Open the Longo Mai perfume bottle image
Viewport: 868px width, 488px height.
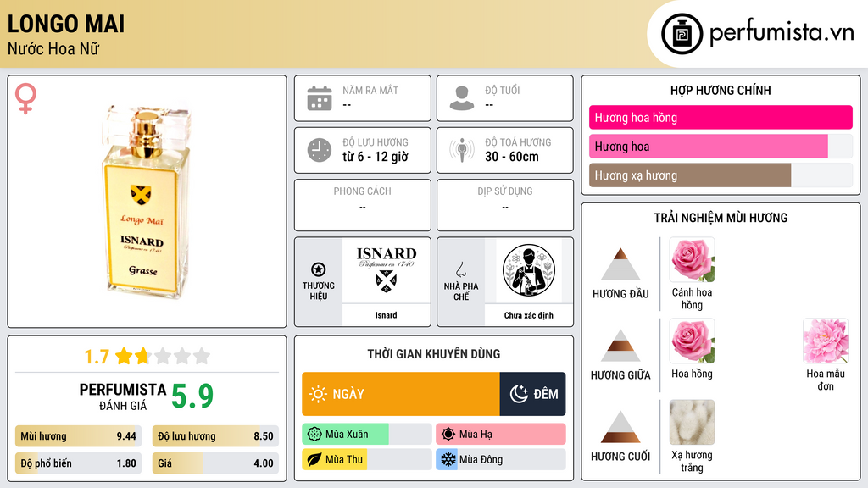pyautogui.click(x=147, y=202)
